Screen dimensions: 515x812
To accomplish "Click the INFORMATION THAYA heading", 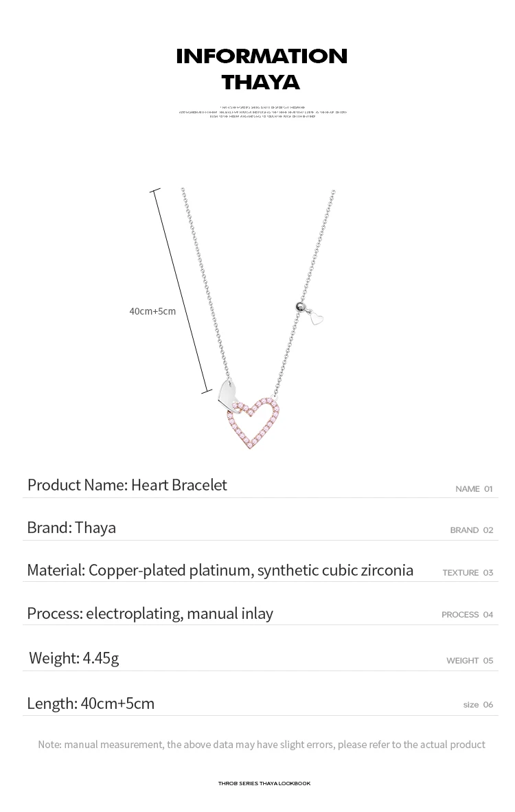I will pos(262,69).
